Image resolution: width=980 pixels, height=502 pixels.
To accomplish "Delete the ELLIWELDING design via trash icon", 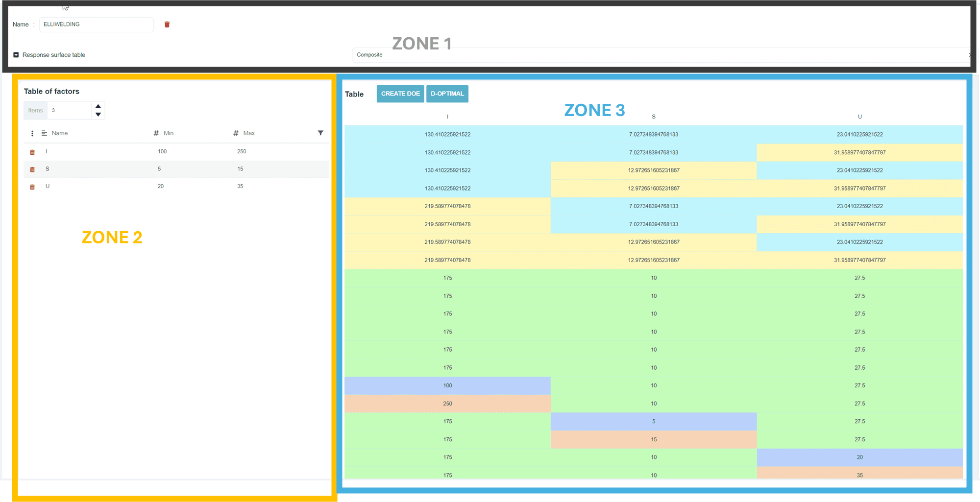I will (x=167, y=24).
